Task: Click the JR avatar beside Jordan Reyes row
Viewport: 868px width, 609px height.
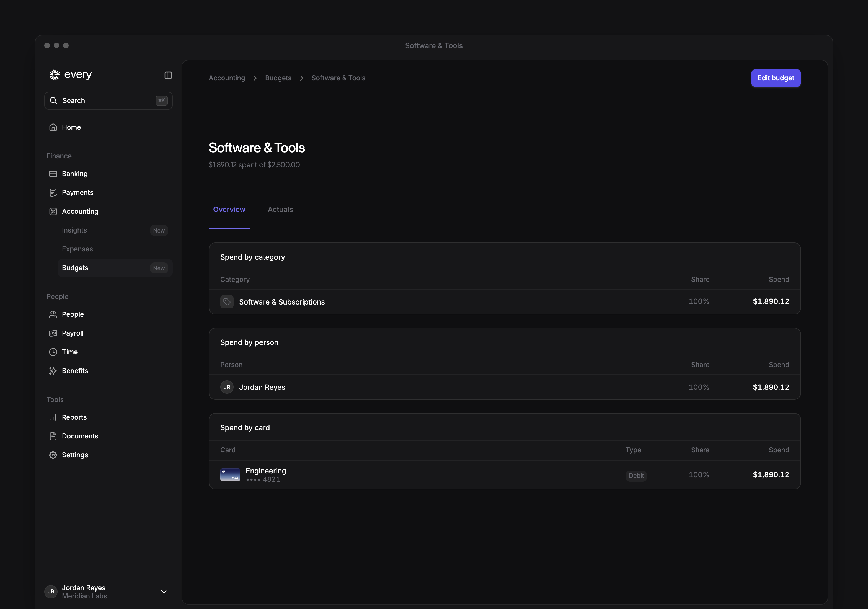Action: point(227,387)
